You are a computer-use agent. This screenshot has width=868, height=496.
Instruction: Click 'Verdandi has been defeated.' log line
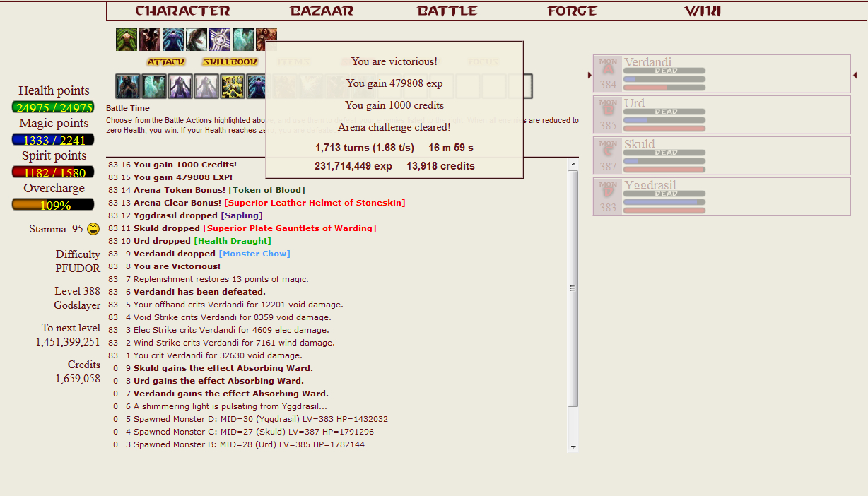point(199,292)
